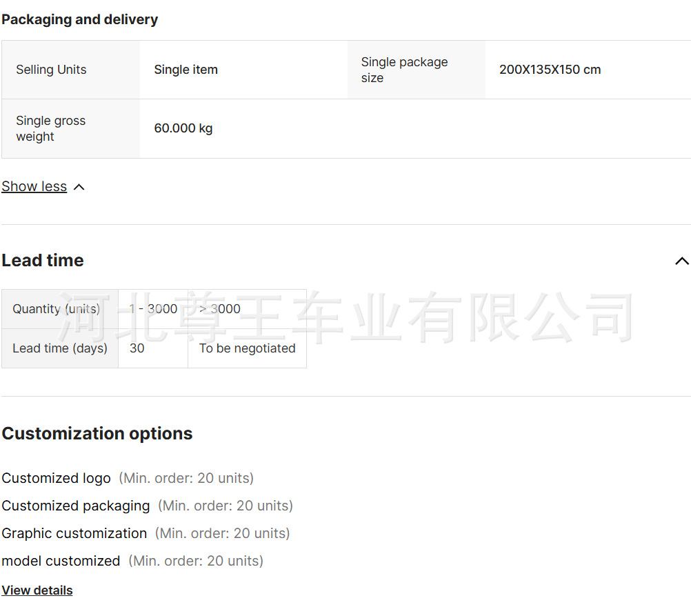This screenshot has width=691, height=616.
Task: Click the 60.000 kg gross weight value
Action: pyautogui.click(x=183, y=128)
